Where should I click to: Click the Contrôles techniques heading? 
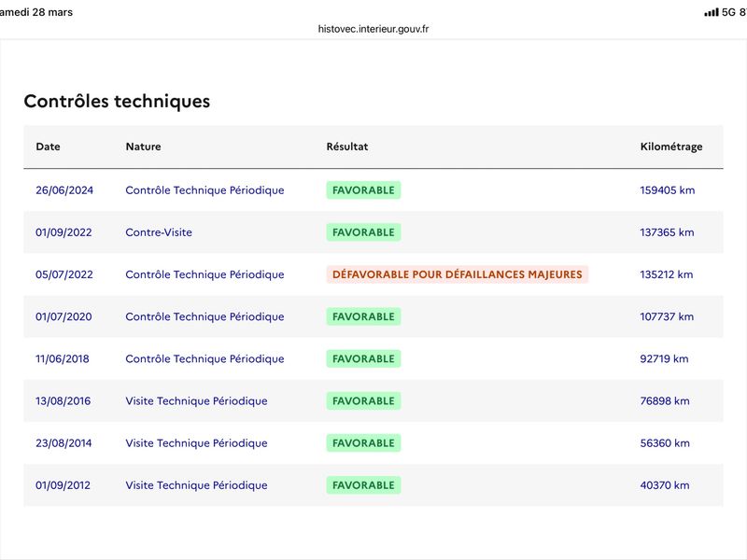[x=117, y=102]
